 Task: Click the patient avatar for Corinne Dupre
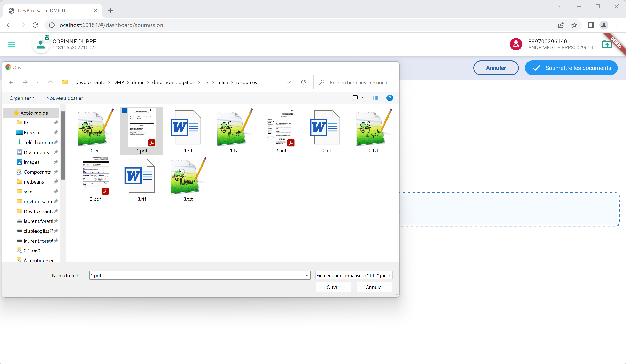pyautogui.click(x=41, y=45)
